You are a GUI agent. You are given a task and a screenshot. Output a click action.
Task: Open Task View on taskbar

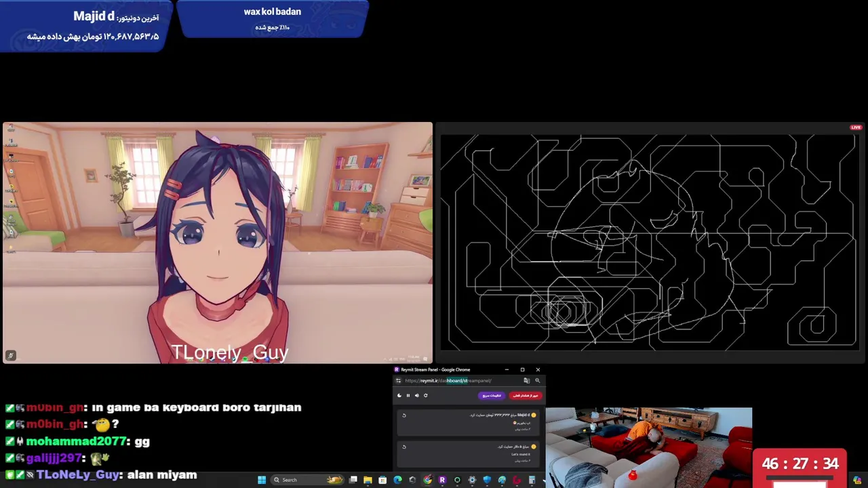pos(353,480)
